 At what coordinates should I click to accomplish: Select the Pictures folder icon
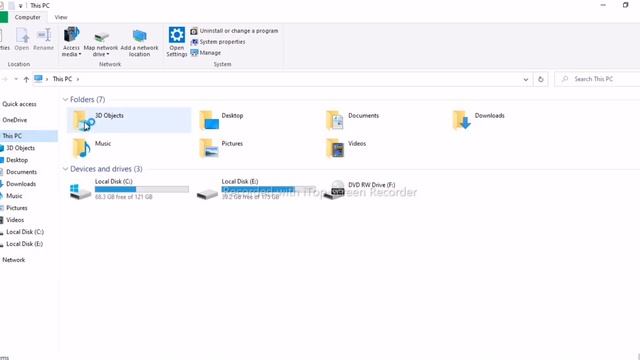pos(209,148)
